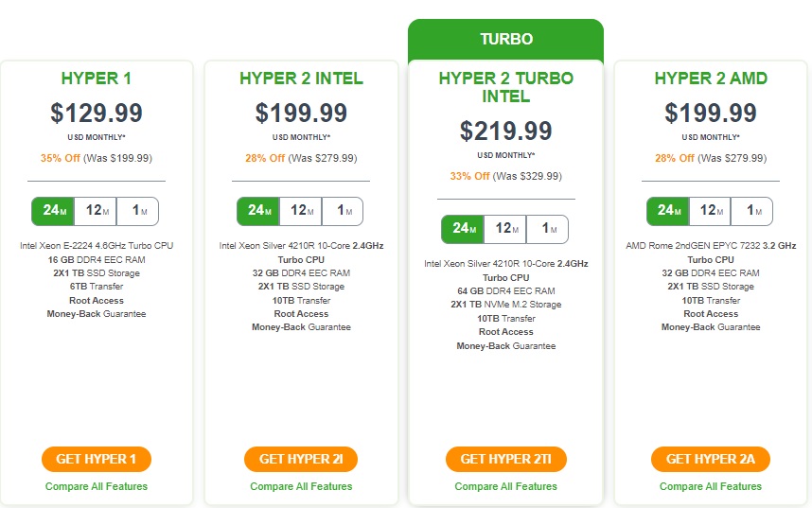Switch Hyper 2 Intel to 12M term
This screenshot has height=508, width=812.
pos(301,211)
